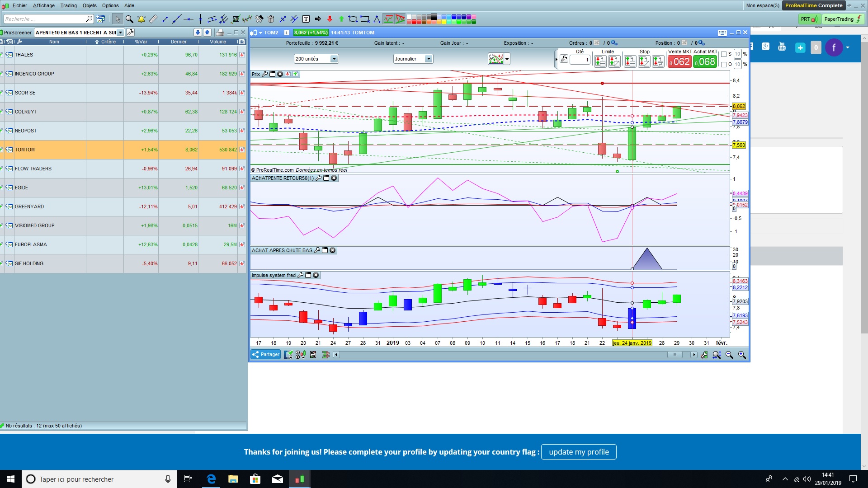Screen dimensions: 868x488
Task: Open ProScreener settings wrench icon
Action: (x=131, y=33)
